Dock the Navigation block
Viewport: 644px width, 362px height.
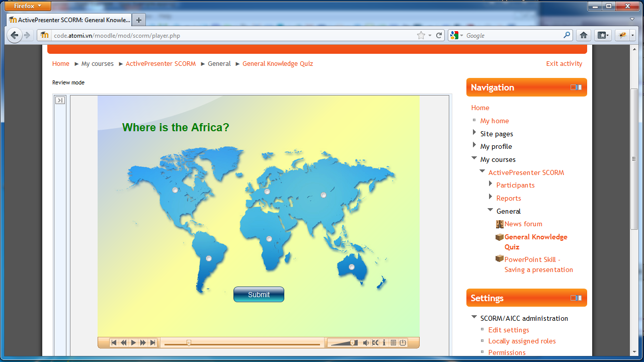pos(579,87)
